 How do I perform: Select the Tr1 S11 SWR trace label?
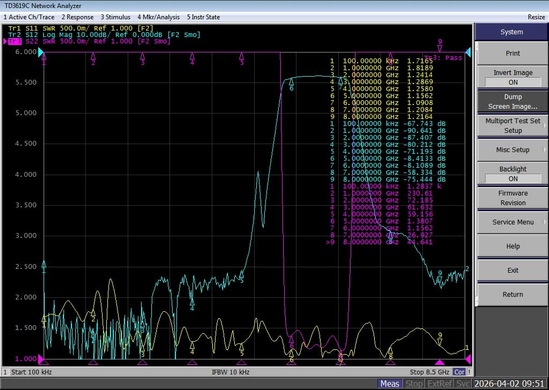81,28
